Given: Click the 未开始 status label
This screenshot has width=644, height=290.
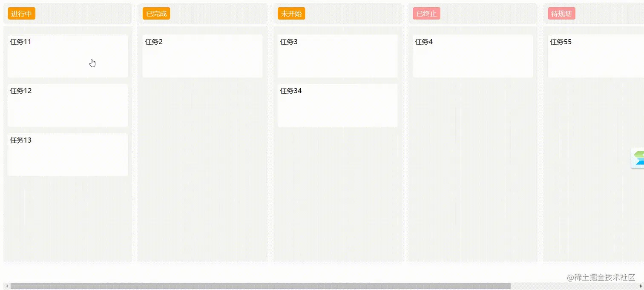Looking at the screenshot, I should pyautogui.click(x=291, y=14).
